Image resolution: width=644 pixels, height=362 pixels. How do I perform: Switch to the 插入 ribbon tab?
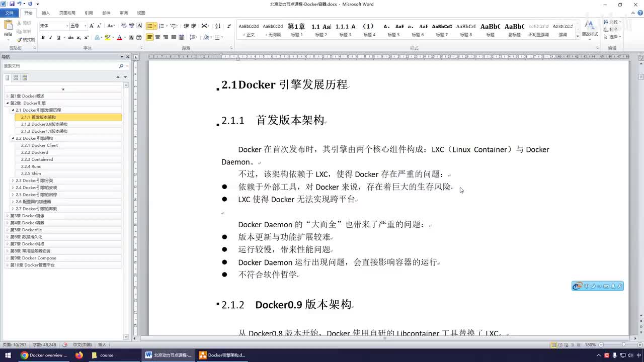(46, 13)
